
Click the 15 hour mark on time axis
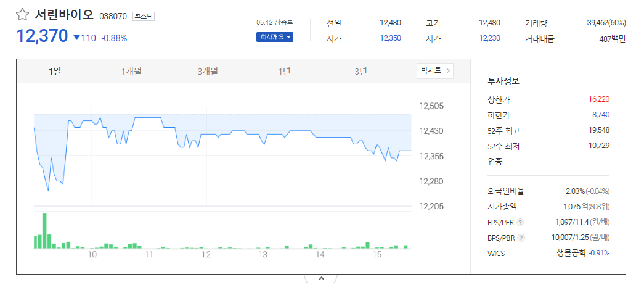coord(377,255)
